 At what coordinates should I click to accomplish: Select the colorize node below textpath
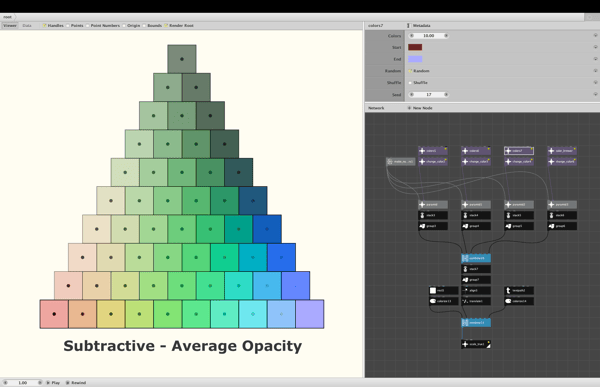tap(519, 301)
